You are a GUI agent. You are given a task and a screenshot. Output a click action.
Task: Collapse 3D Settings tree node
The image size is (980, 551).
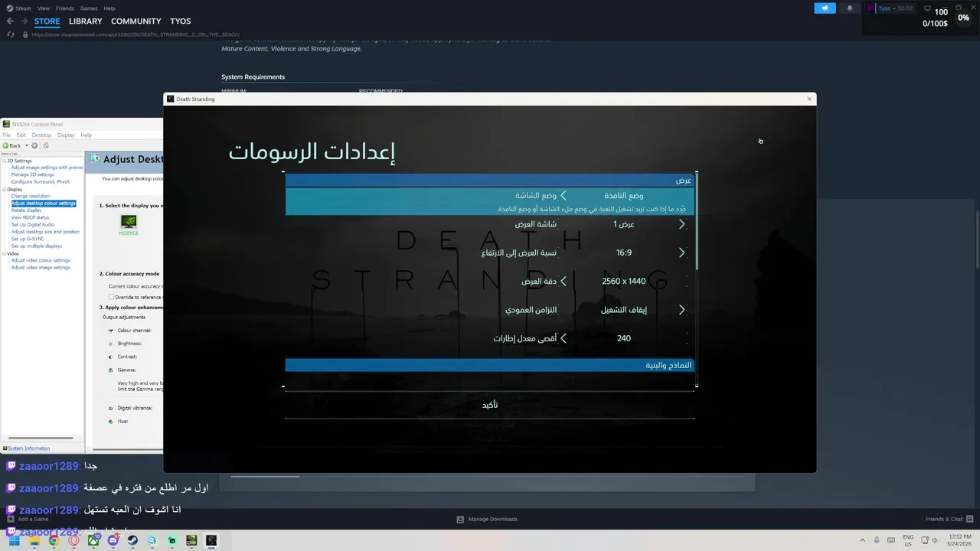[x=4, y=161]
